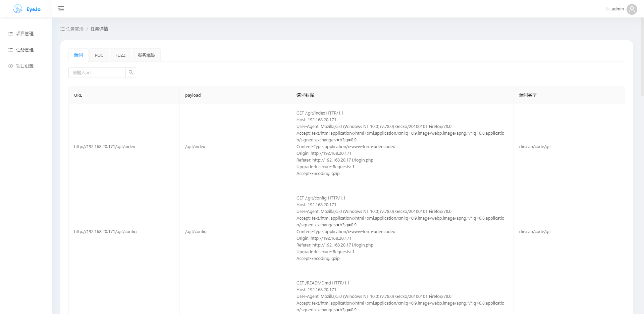Image resolution: width=644 pixels, height=314 pixels.
Task: Click payload cell /.git/index
Action: point(195,146)
